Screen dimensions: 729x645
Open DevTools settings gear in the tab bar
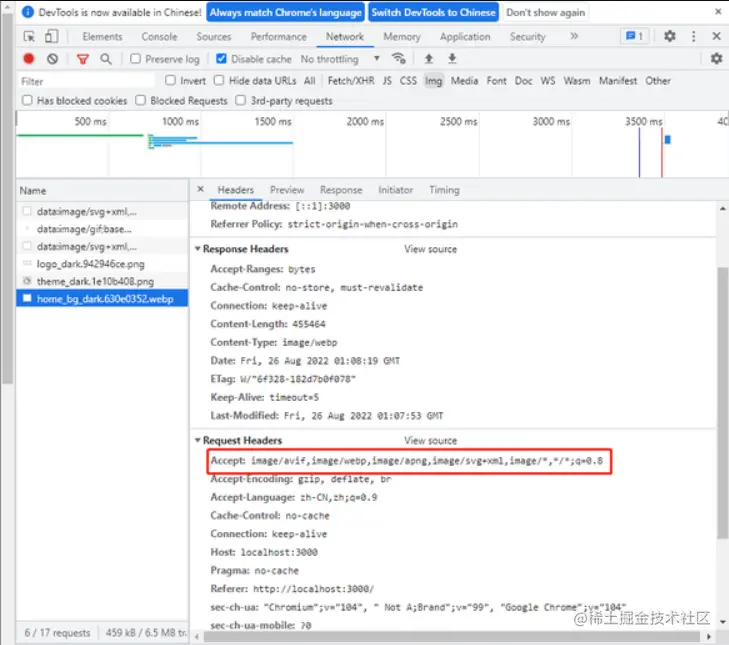click(669, 36)
